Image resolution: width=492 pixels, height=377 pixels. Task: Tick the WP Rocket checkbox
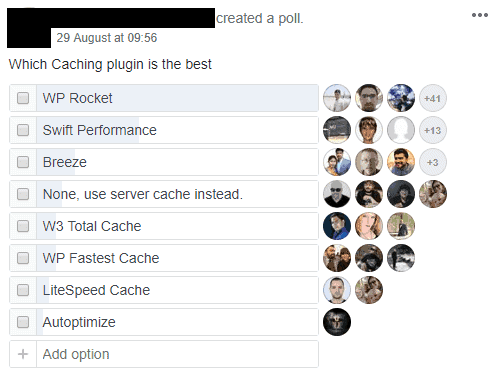point(23,98)
